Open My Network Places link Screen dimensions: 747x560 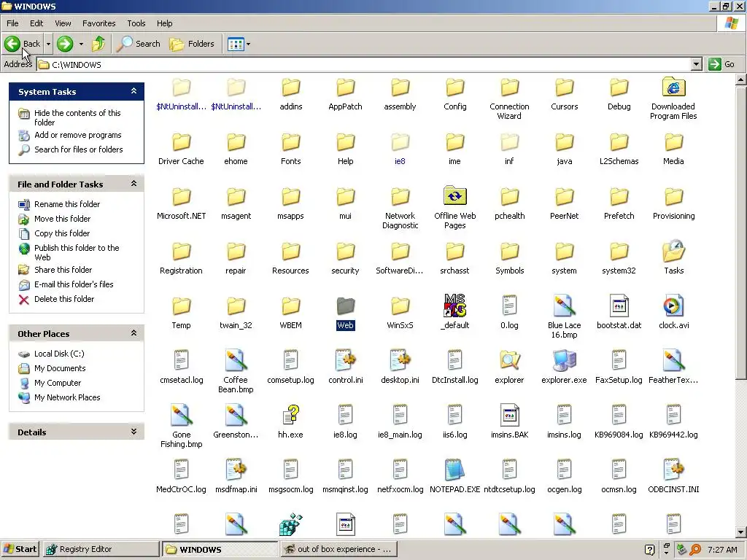pyautogui.click(x=67, y=397)
